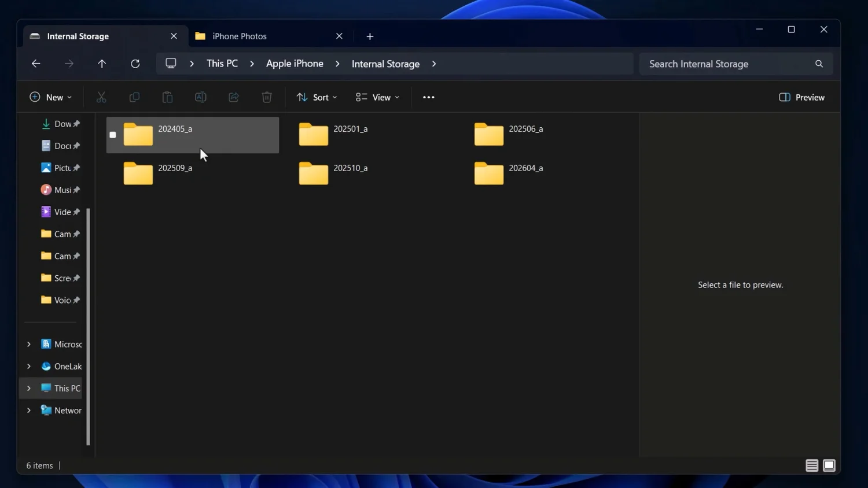868x488 pixels.
Task: Close the iPhone Photos tab
Action: 339,36
